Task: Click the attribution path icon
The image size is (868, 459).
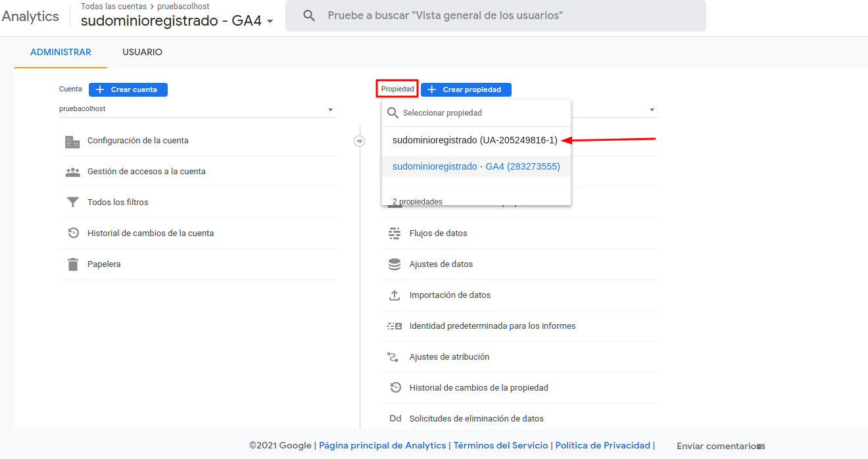Action: click(x=393, y=357)
